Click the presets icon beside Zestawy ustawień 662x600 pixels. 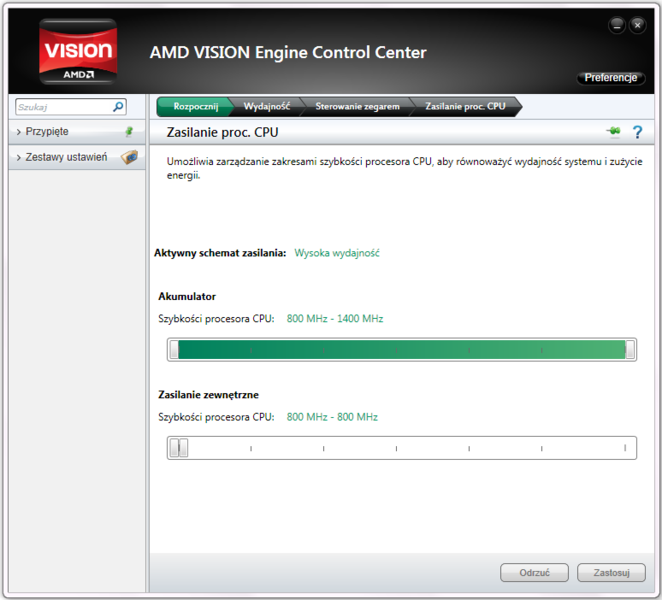[x=129, y=157]
